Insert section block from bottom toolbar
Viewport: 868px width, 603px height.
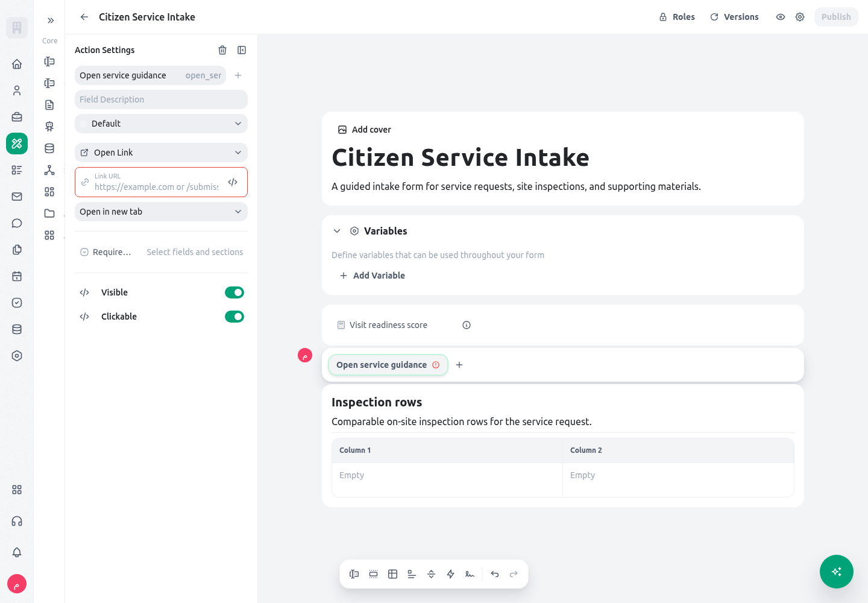[x=374, y=574]
